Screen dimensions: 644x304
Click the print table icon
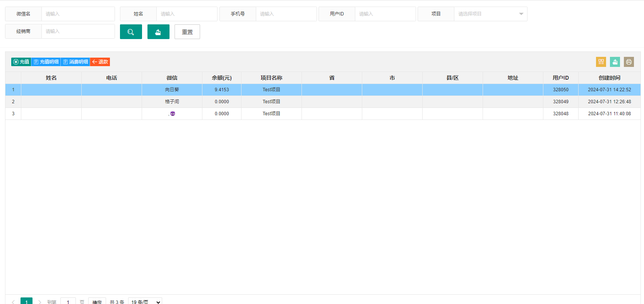(x=629, y=62)
